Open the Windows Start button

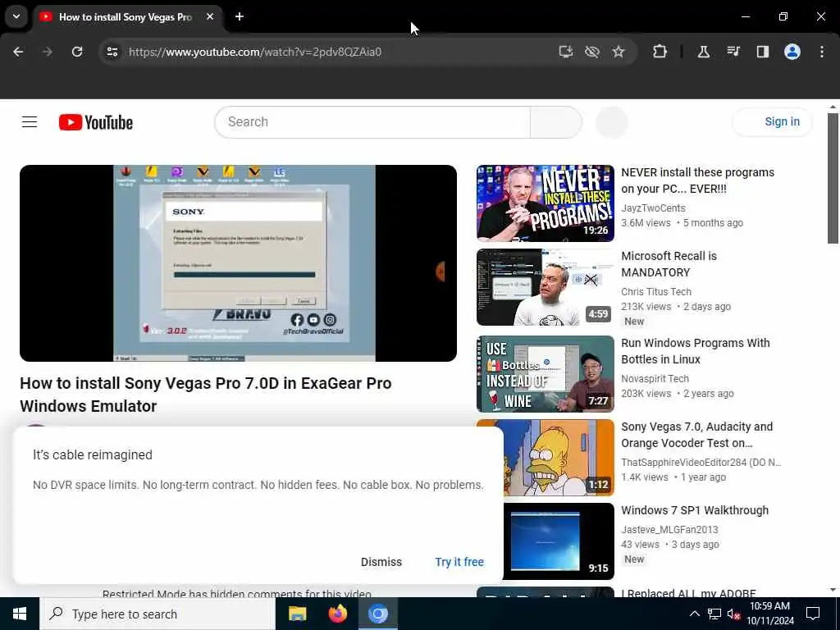tap(20, 614)
